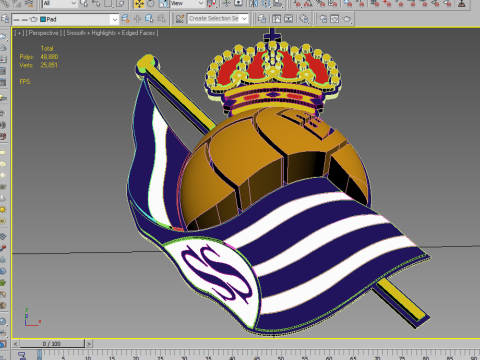Viewport: 480px width, 360px height.
Task: Click the XYZ axis tripod in the viewport
Action: (x=32, y=317)
